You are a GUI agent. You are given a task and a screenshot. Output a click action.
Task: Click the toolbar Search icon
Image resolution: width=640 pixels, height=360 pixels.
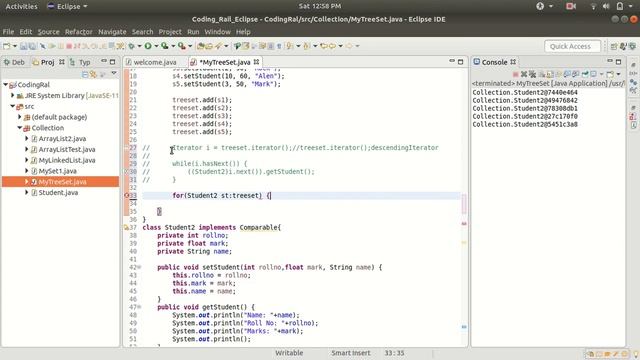click(x=219, y=46)
